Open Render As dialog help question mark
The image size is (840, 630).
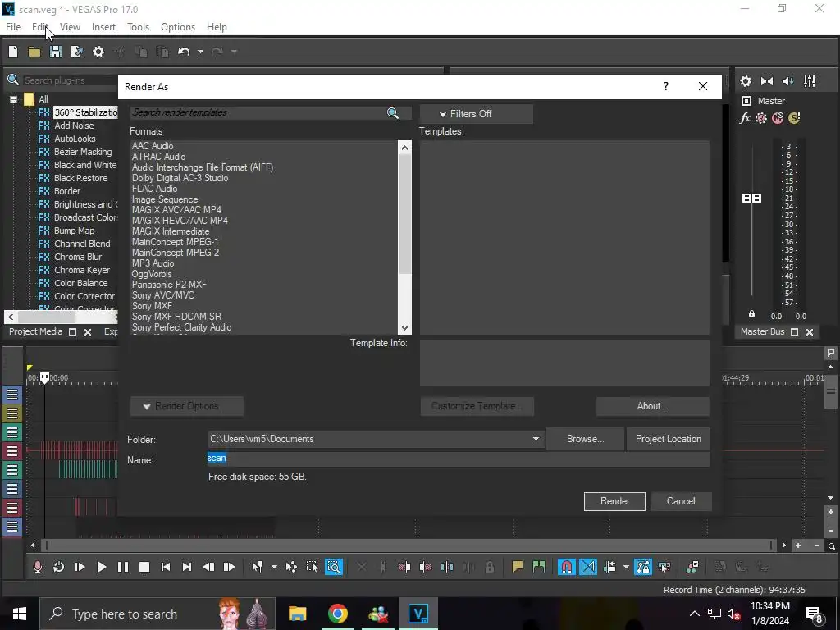[x=666, y=86]
